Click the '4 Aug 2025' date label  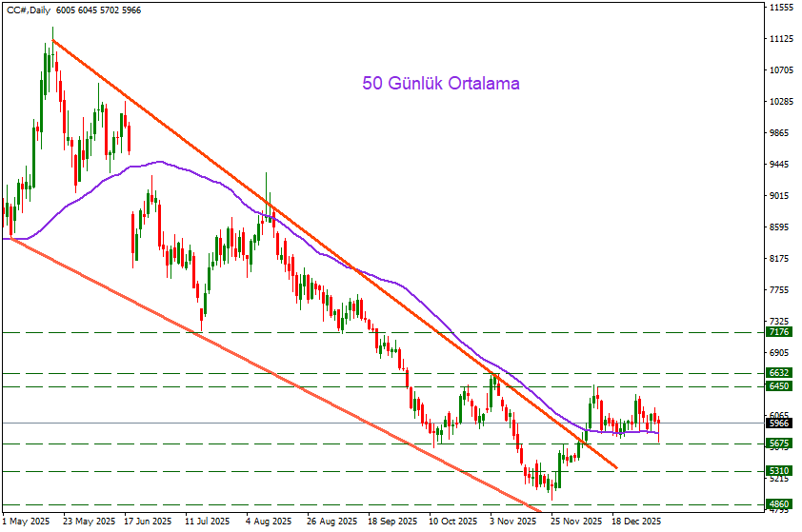pos(270,522)
